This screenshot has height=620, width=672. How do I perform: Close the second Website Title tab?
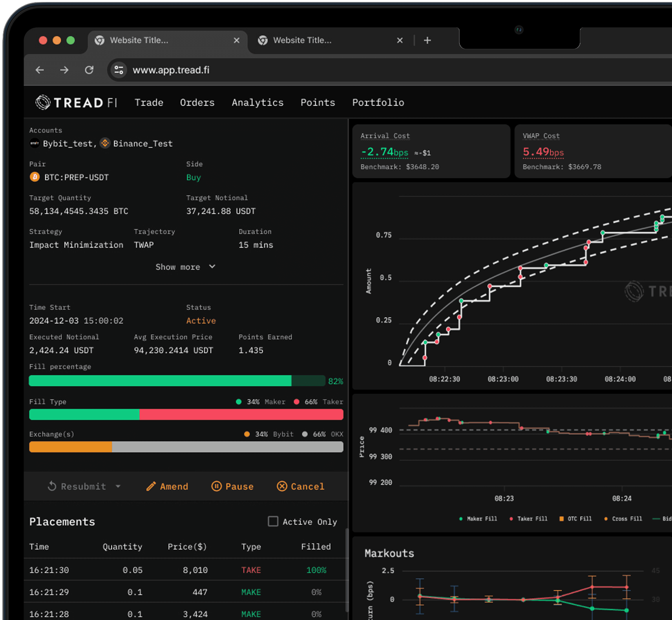[400, 40]
